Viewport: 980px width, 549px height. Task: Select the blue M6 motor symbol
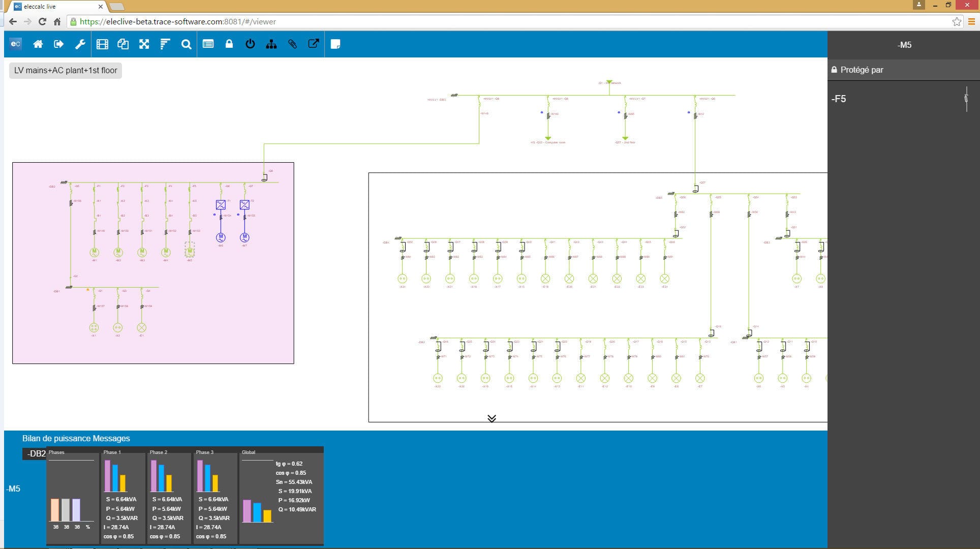pyautogui.click(x=221, y=237)
